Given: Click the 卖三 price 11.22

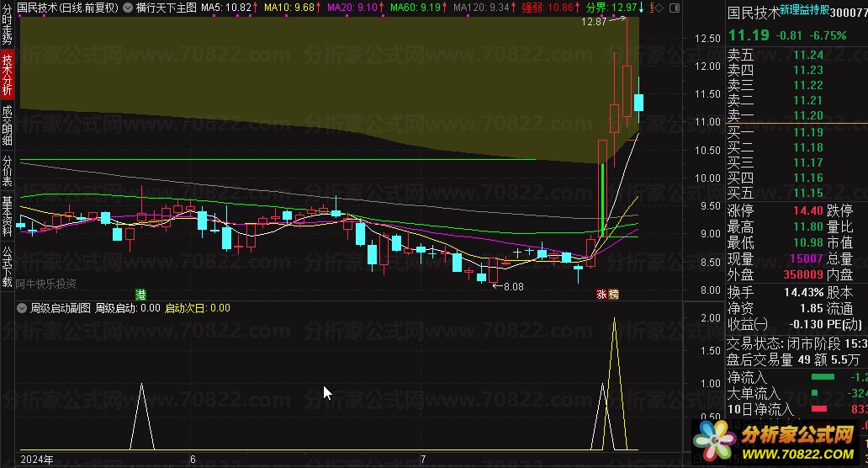Looking at the screenshot, I should click(x=808, y=85).
